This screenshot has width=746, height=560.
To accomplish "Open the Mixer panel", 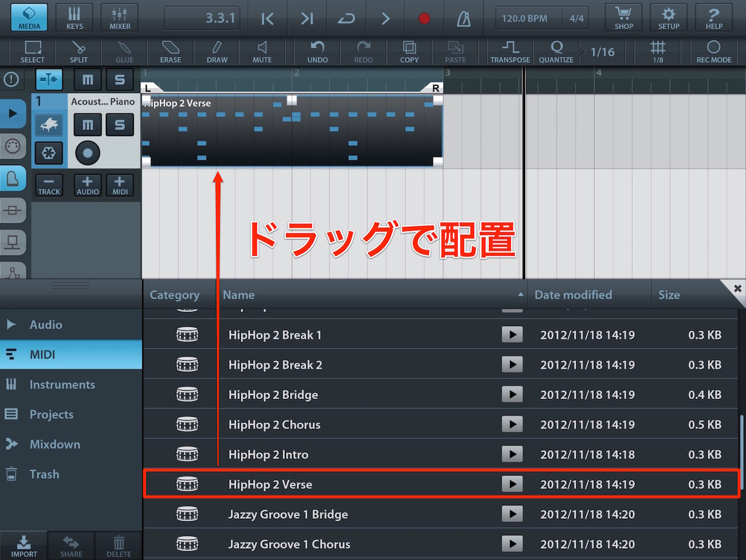I will pyautogui.click(x=120, y=18).
